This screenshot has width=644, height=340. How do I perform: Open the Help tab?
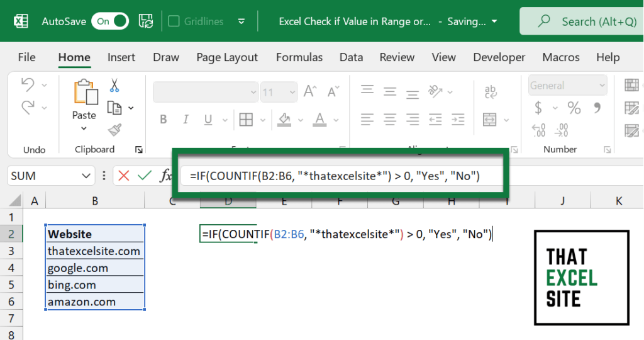pyautogui.click(x=608, y=57)
